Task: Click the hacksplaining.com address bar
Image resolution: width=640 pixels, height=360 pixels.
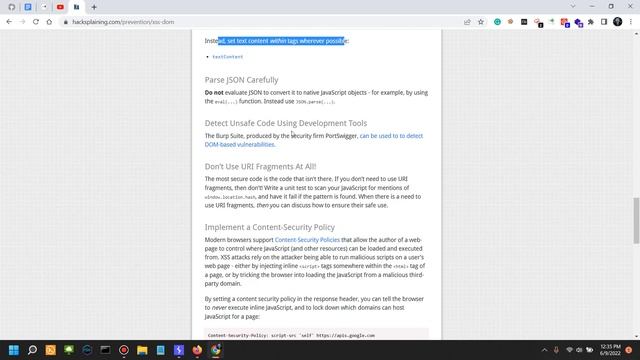Action: point(261,22)
